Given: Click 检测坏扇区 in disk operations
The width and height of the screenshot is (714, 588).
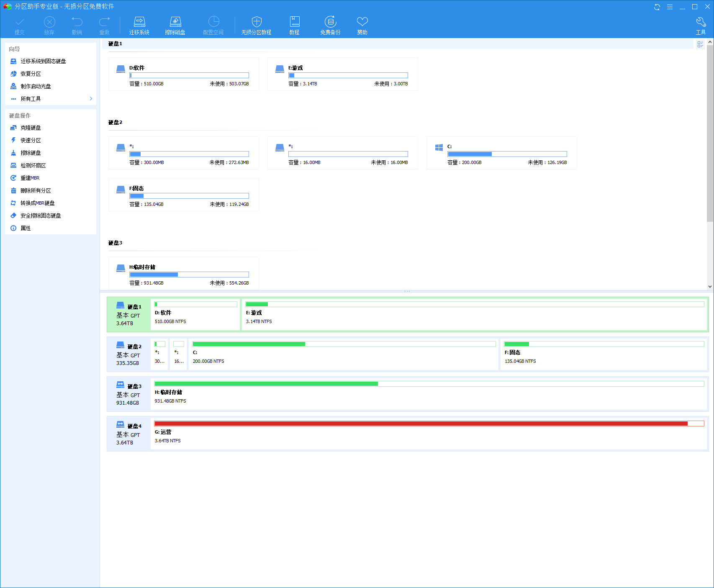Looking at the screenshot, I should click(33, 165).
